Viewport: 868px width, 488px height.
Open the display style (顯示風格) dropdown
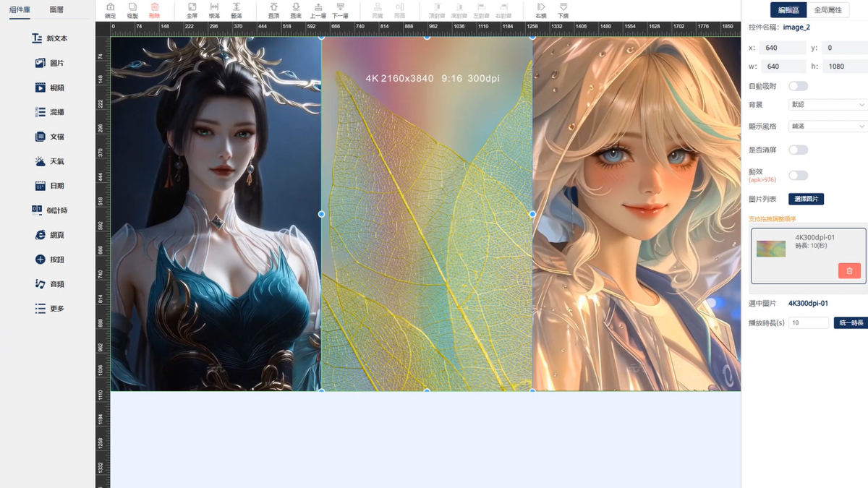(x=827, y=127)
